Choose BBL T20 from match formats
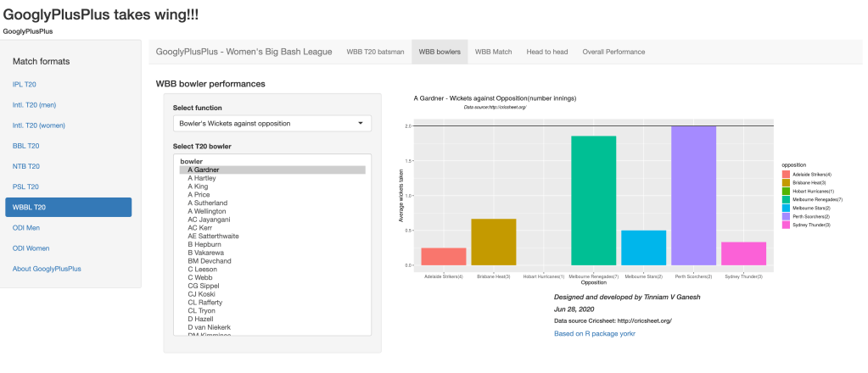This screenshot has height=373, width=868. (26, 146)
